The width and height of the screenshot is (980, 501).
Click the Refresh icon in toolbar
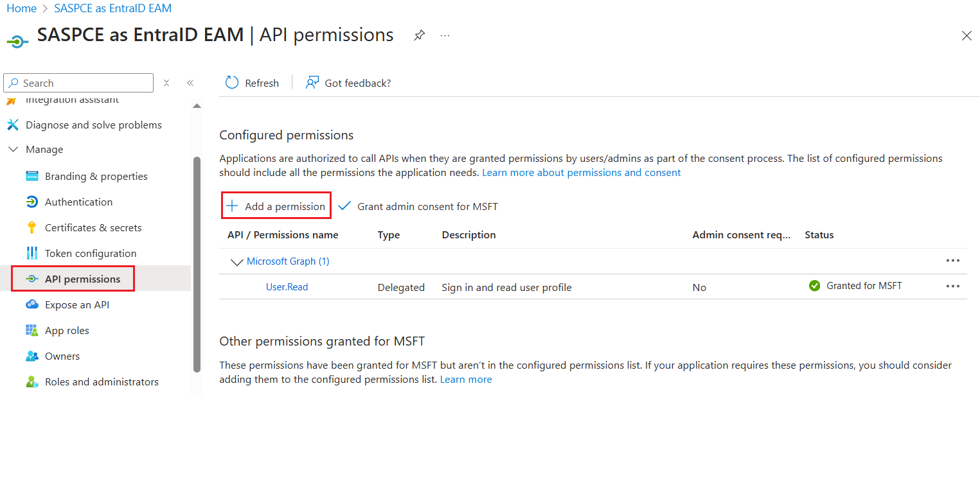[232, 83]
